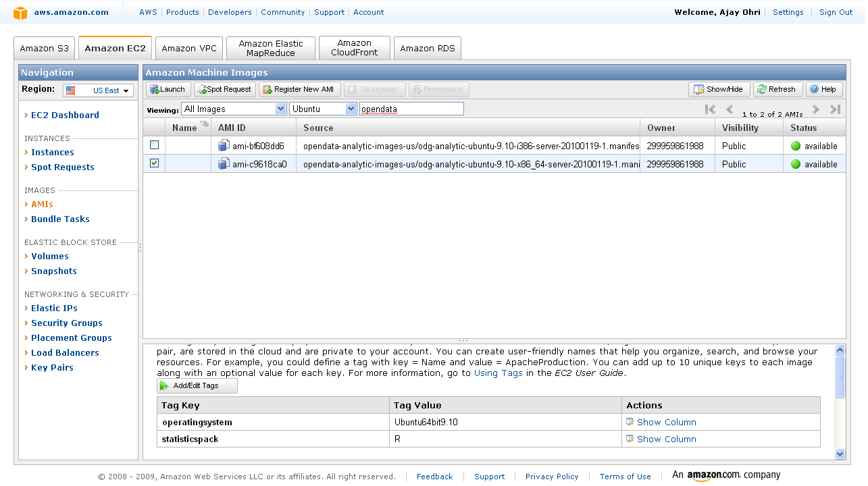This screenshot has width=868, height=486.
Task: Click the Show/Hide columns button
Action: click(719, 89)
